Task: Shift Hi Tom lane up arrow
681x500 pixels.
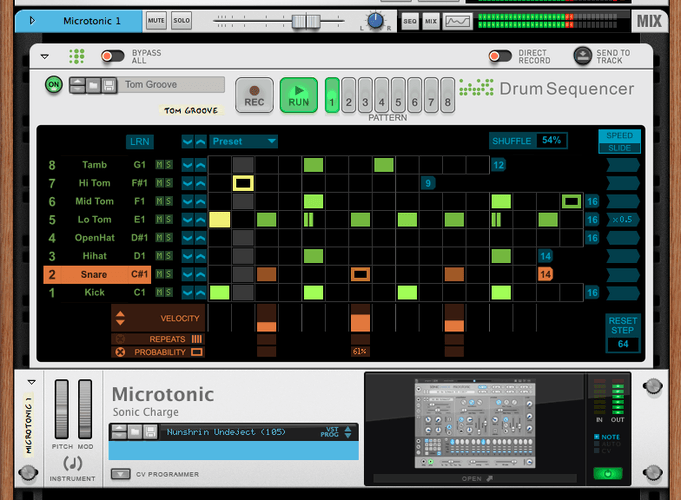Action: [200, 183]
